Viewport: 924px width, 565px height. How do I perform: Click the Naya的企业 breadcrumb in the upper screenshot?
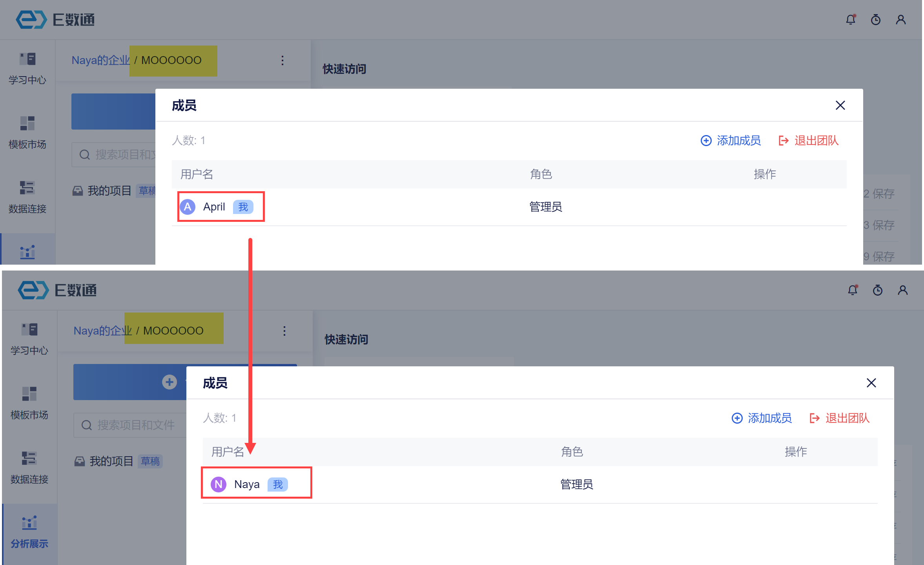pos(100,60)
